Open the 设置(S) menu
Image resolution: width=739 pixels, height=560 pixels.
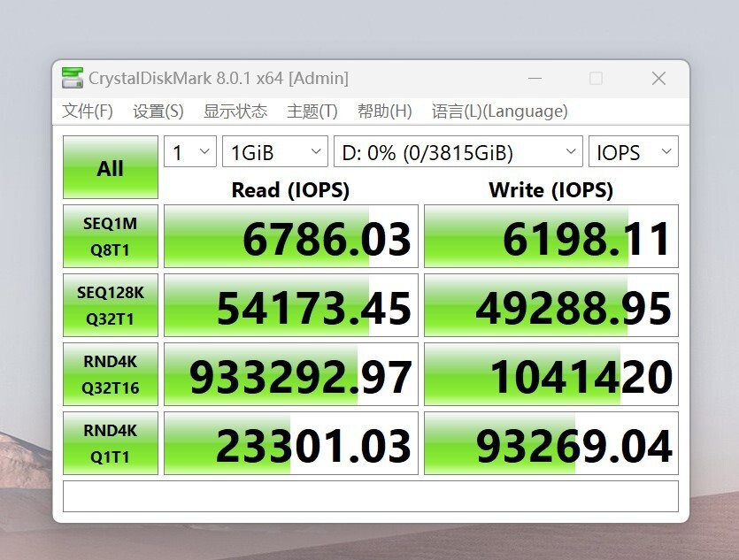coord(158,111)
